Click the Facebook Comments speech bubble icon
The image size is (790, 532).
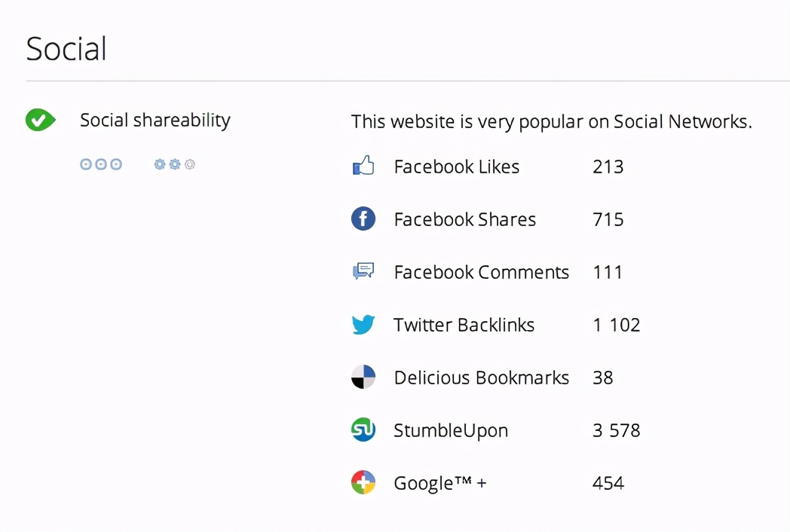point(363,271)
